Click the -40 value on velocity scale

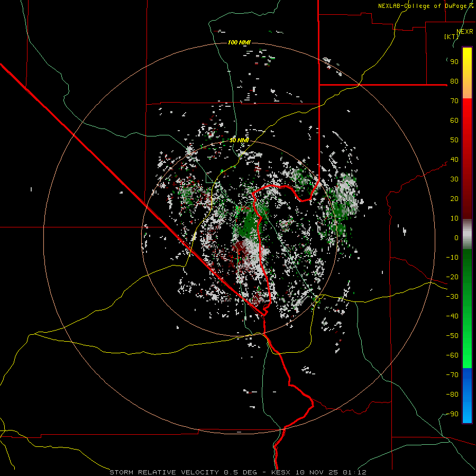point(452,316)
